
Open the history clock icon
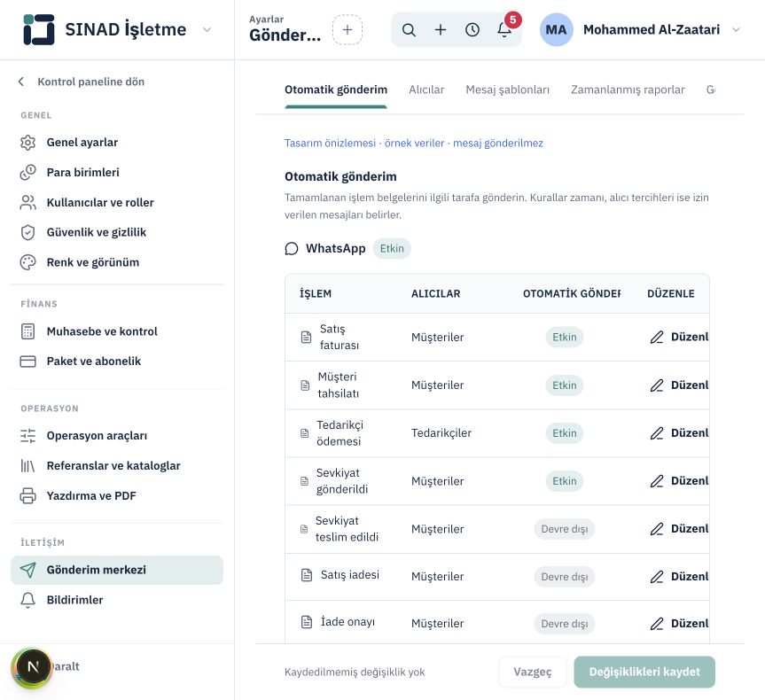(472, 30)
